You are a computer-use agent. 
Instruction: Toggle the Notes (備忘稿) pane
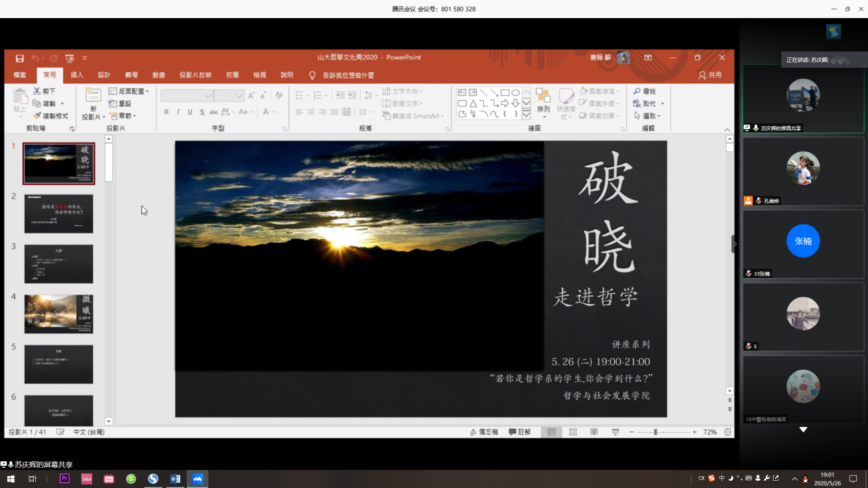coord(484,432)
